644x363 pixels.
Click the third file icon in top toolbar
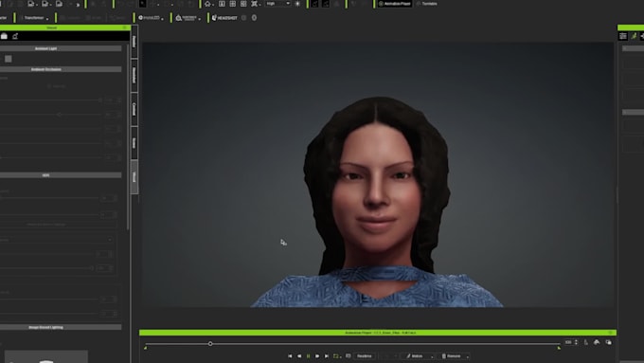59,4
